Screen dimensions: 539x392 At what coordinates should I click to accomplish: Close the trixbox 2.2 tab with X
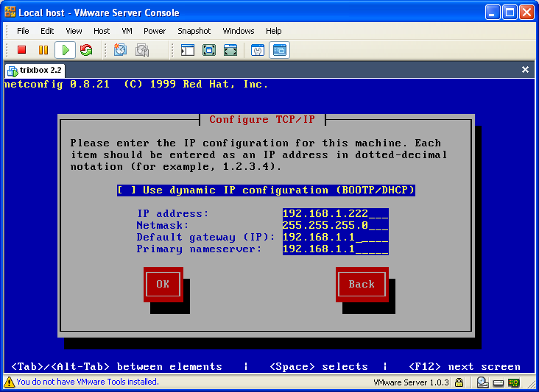tap(525, 70)
